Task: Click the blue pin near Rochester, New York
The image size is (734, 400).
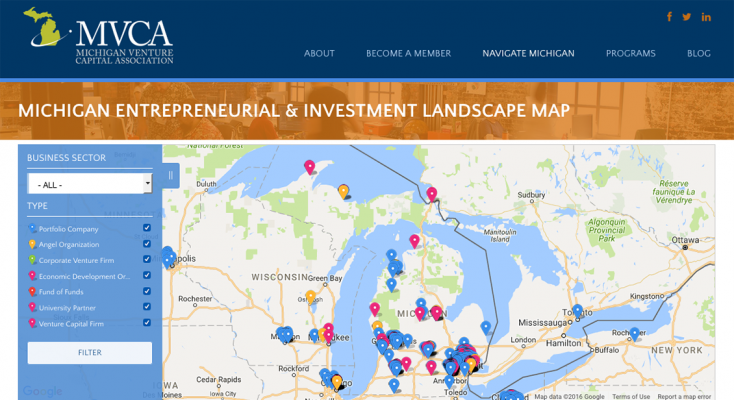Action: pyautogui.click(x=634, y=333)
